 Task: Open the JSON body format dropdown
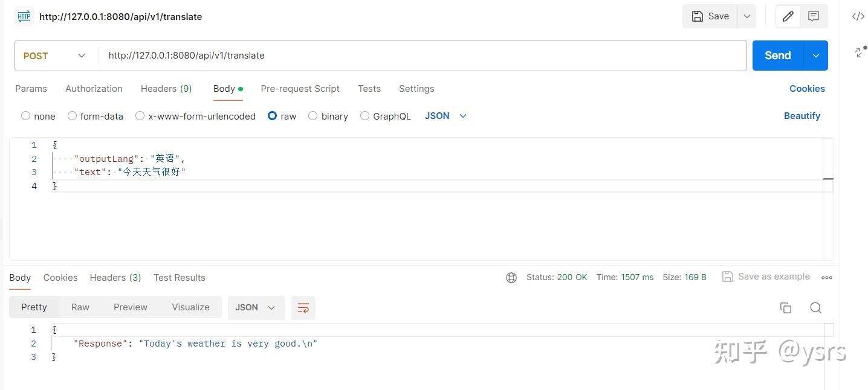tap(445, 116)
